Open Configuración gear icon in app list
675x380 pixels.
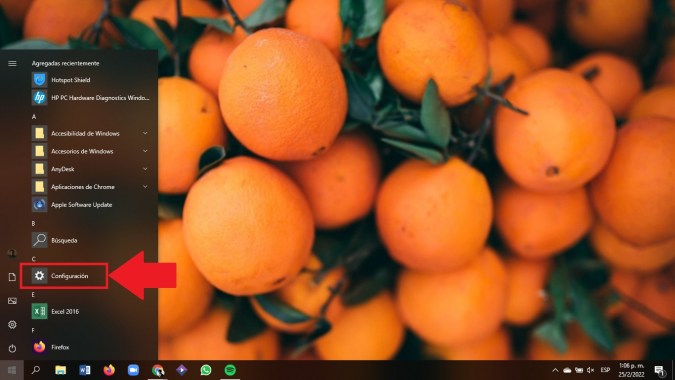(x=39, y=276)
